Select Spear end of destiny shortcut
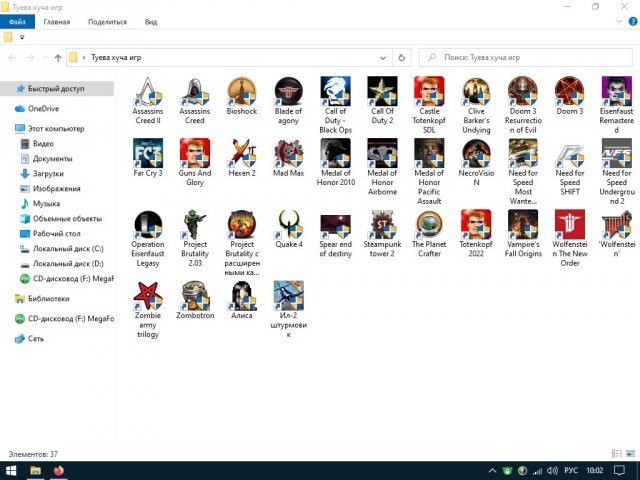This screenshot has width=640, height=480. [335, 234]
